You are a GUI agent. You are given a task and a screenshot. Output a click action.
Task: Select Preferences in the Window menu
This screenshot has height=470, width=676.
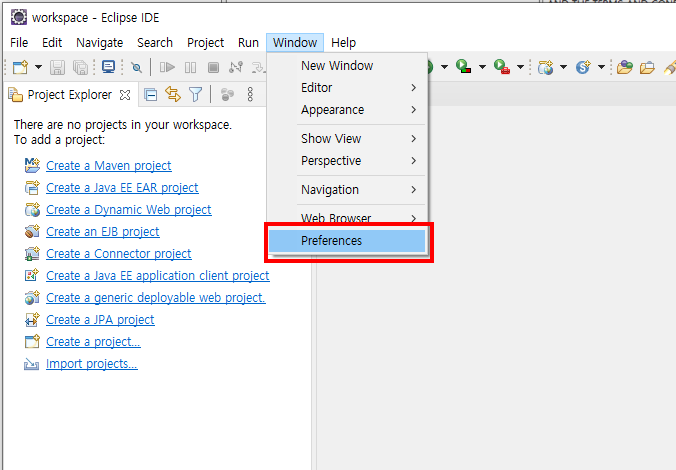tap(347, 241)
